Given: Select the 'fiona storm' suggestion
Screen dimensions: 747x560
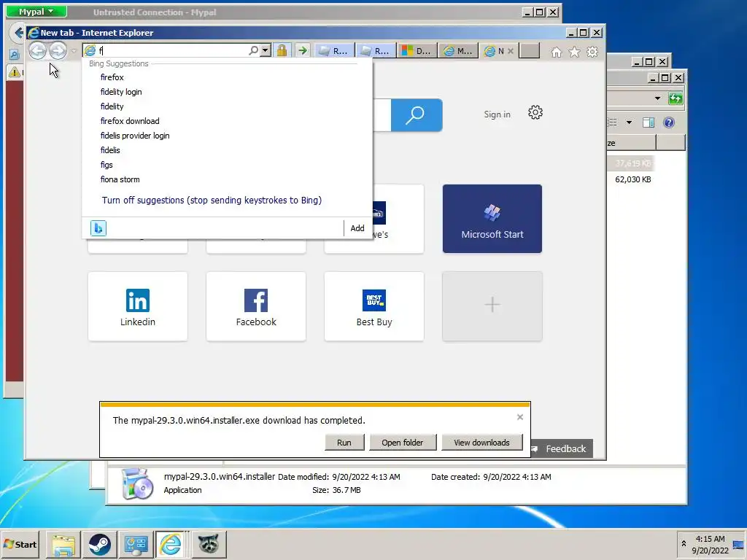Looking at the screenshot, I should click(120, 179).
